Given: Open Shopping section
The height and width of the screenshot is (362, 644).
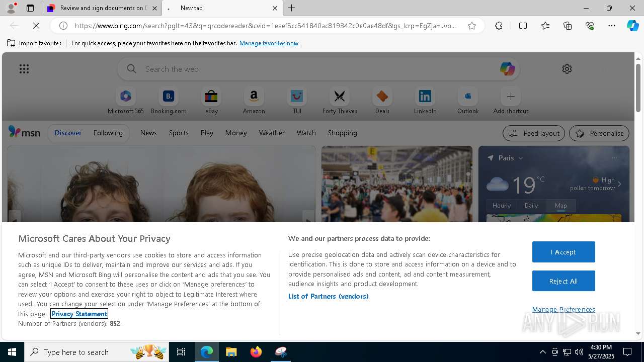Looking at the screenshot, I should 343,133.
